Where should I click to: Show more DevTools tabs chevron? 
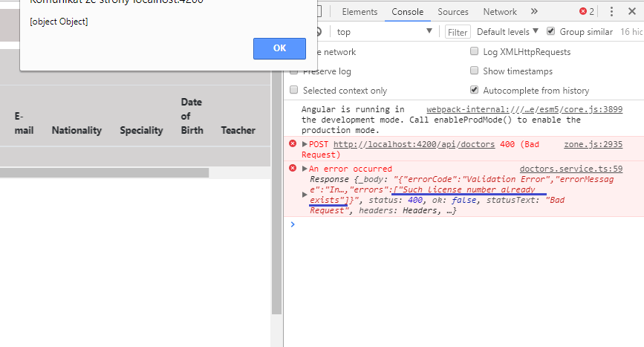[x=534, y=11]
